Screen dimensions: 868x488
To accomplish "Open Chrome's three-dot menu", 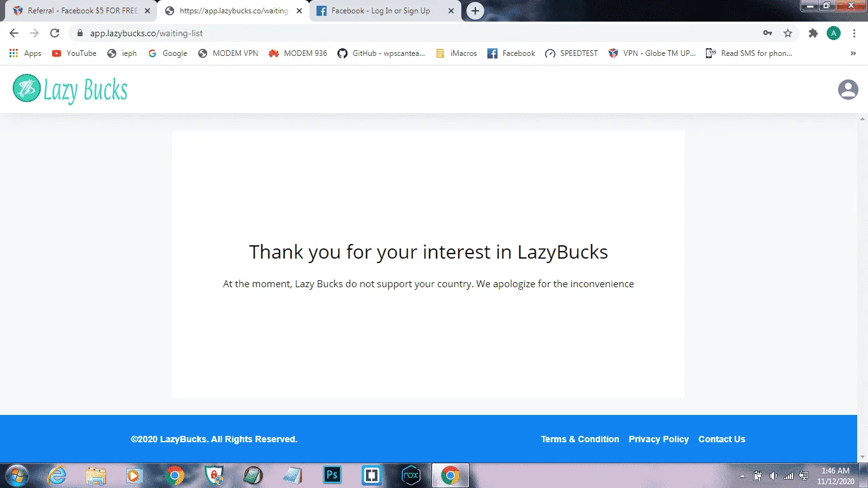I will pyautogui.click(x=853, y=33).
